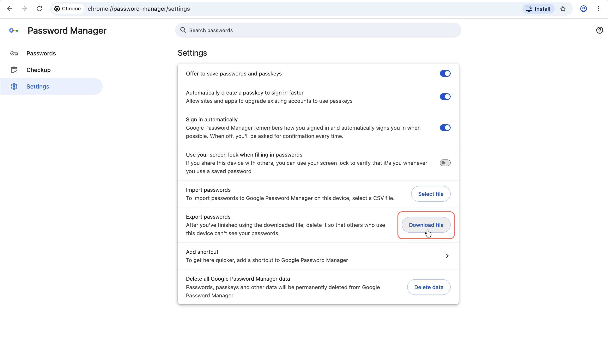Click the key icon beside Passwords
The width and height of the screenshot is (608, 364).
coord(14,54)
